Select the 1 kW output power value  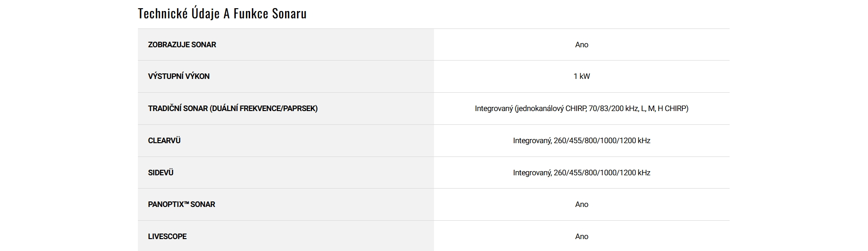(582, 76)
